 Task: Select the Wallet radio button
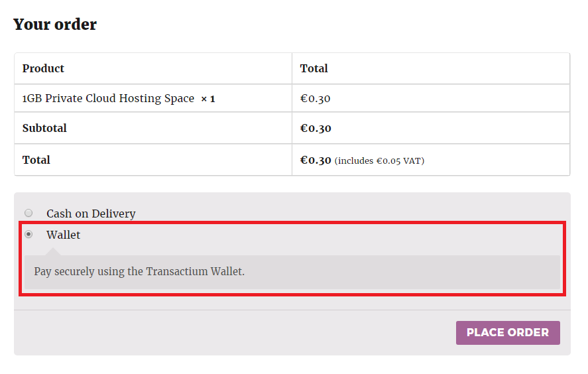coord(29,235)
